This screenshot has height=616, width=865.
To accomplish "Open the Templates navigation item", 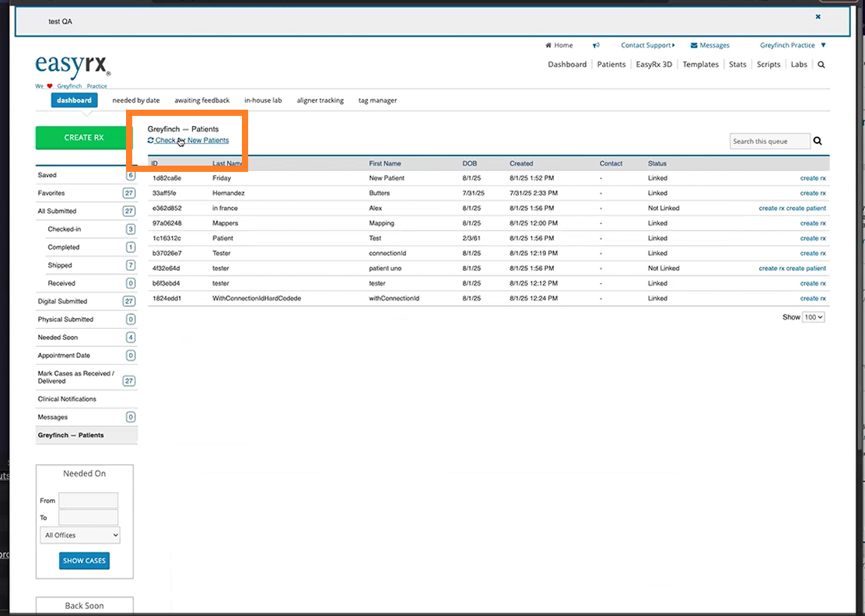I will point(701,65).
